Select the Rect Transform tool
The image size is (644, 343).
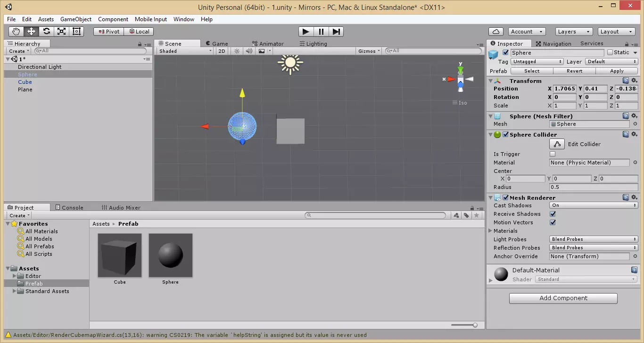[76, 32]
